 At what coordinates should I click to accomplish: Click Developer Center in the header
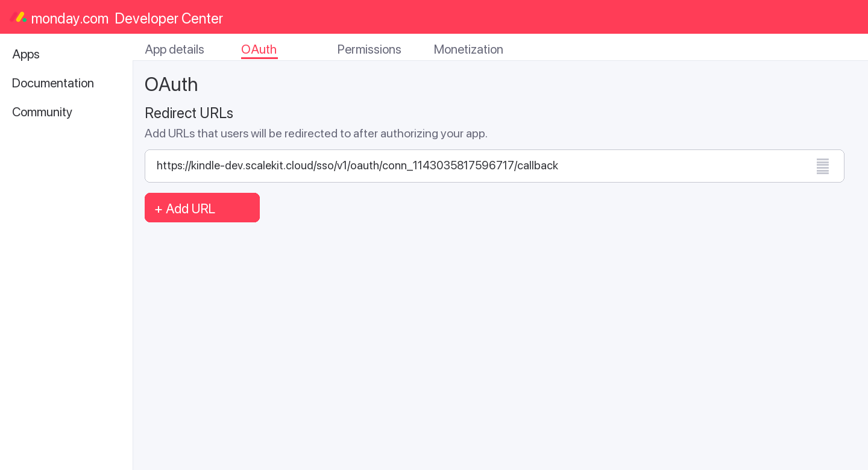pos(168,19)
